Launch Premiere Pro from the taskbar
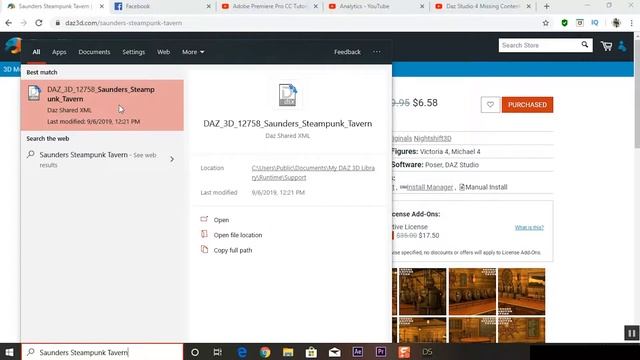 (381, 352)
